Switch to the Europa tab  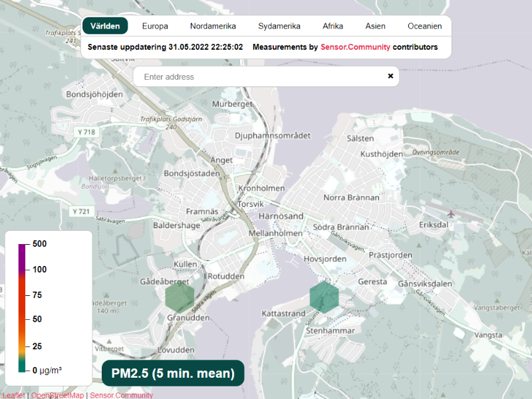coord(155,27)
